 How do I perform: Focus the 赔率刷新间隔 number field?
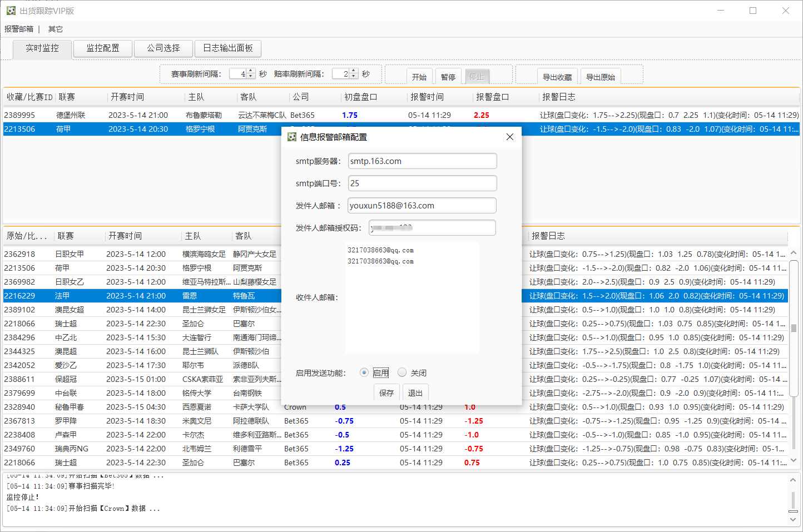341,74
